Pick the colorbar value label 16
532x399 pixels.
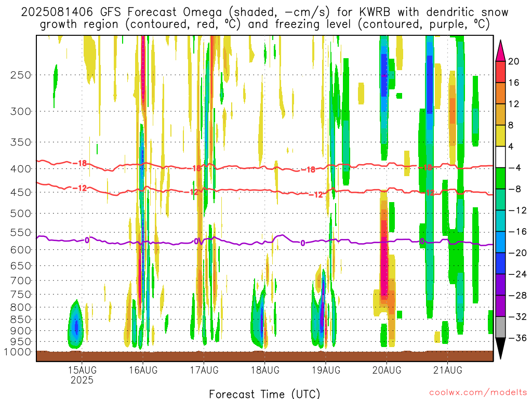click(x=513, y=83)
